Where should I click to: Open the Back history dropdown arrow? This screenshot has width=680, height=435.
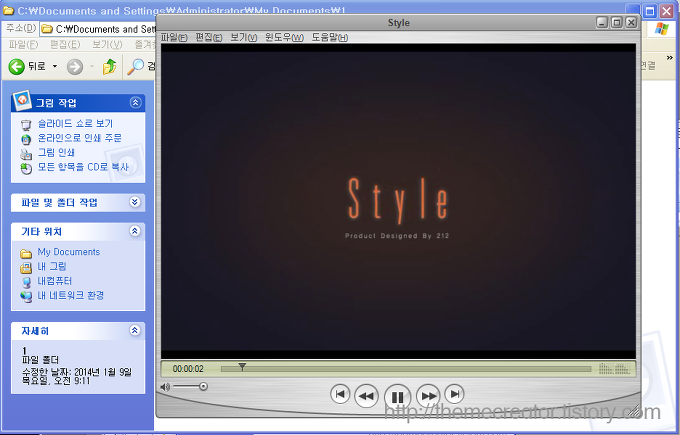[55, 66]
